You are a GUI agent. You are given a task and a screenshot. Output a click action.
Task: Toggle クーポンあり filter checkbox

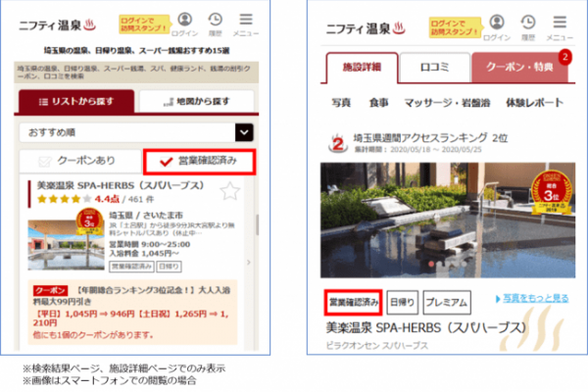click(80, 162)
